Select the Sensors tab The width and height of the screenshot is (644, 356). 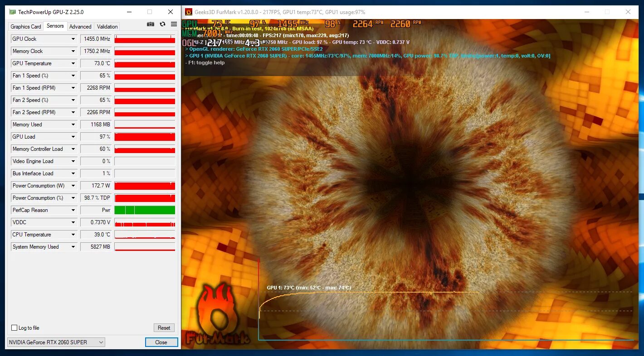(x=55, y=26)
